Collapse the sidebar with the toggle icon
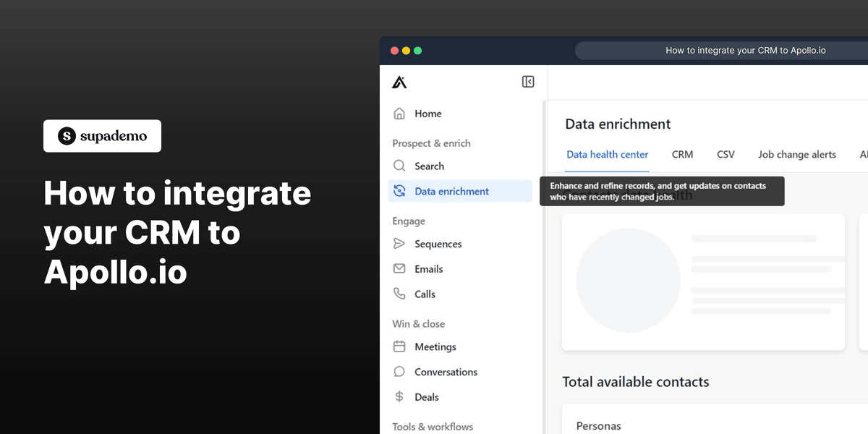 pos(528,82)
